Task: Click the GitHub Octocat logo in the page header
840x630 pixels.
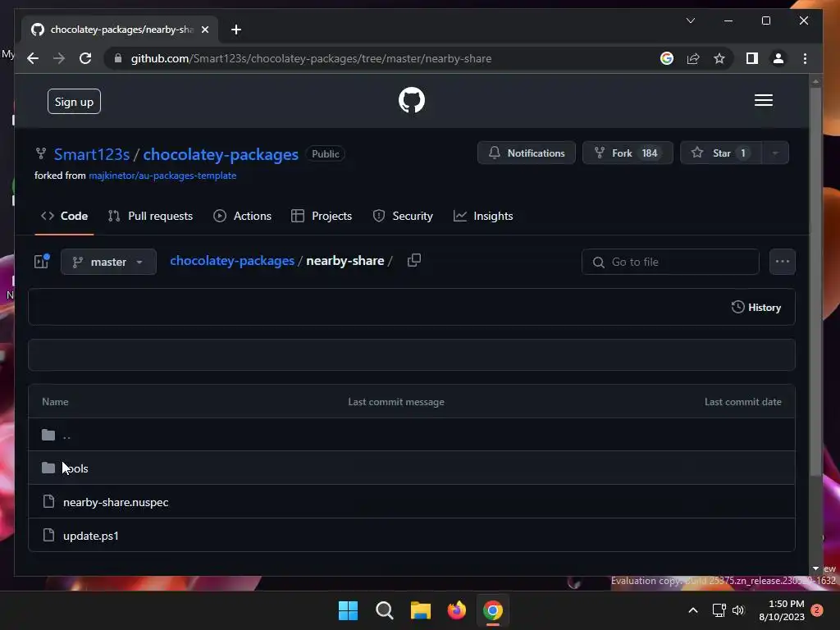Action: [x=412, y=100]
